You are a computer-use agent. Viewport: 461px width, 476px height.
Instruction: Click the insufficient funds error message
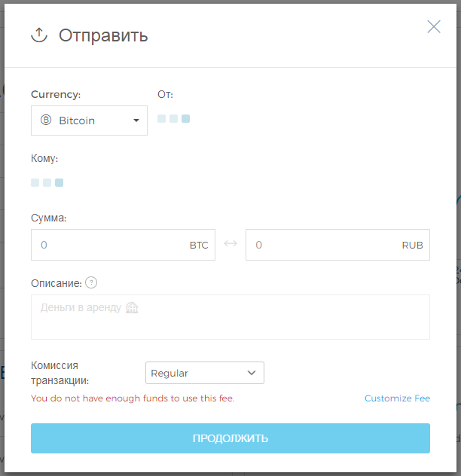click(x=133, y=398)
